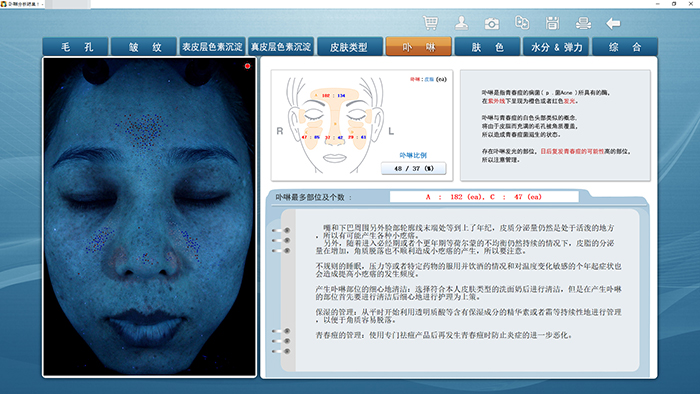Open the camera capture icon
The image size is (700, 394).
tap(492, 23)
